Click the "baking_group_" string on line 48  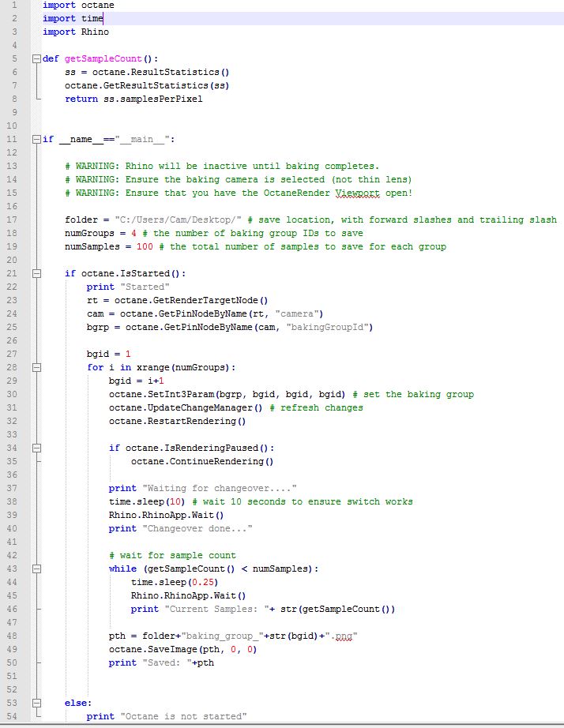point(222,636)
